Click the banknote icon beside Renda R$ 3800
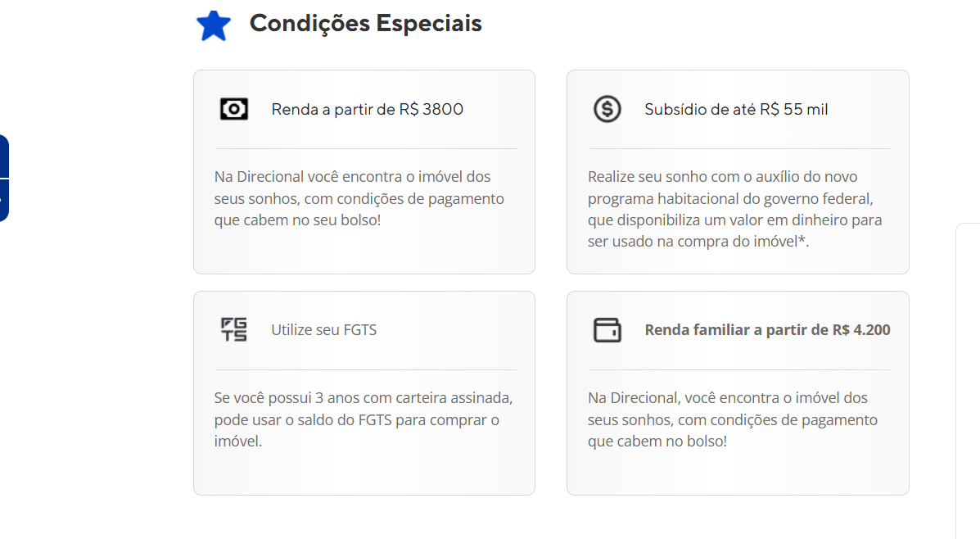Image resolution: width=980 pixels, height=539 pixels. pyautogui.click(x=233, y=109)
